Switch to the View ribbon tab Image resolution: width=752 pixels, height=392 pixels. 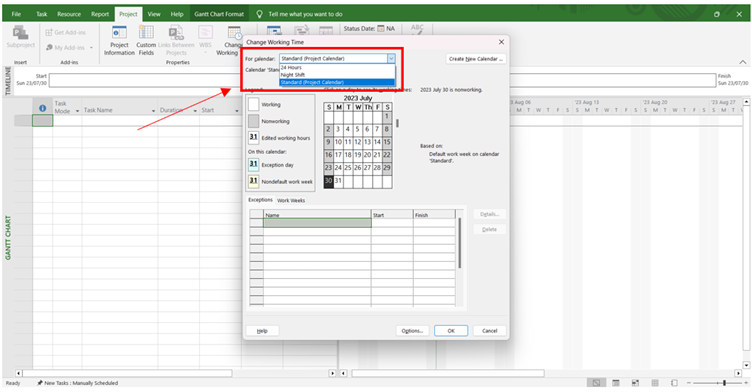tap(154, 14)
